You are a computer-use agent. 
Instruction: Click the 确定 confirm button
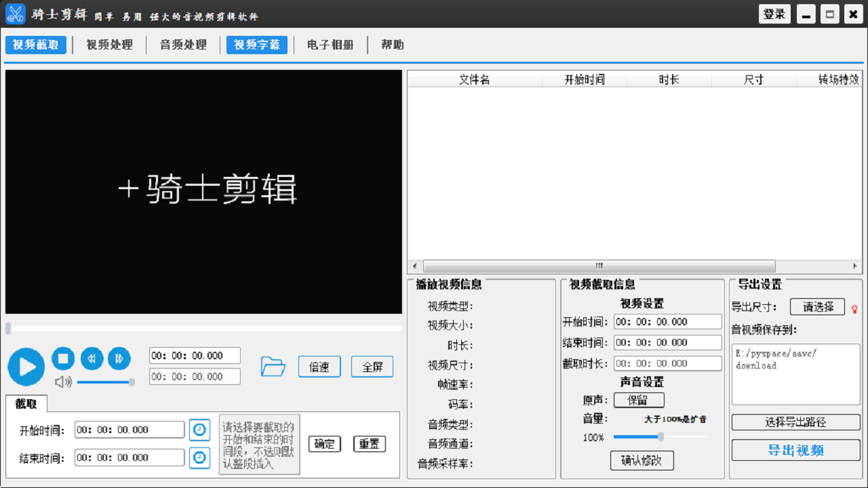324,444
